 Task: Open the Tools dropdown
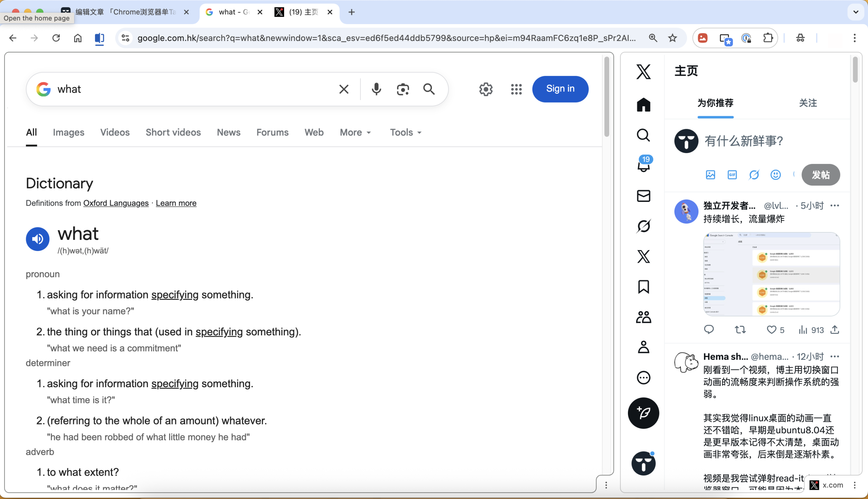coord(406,132)
